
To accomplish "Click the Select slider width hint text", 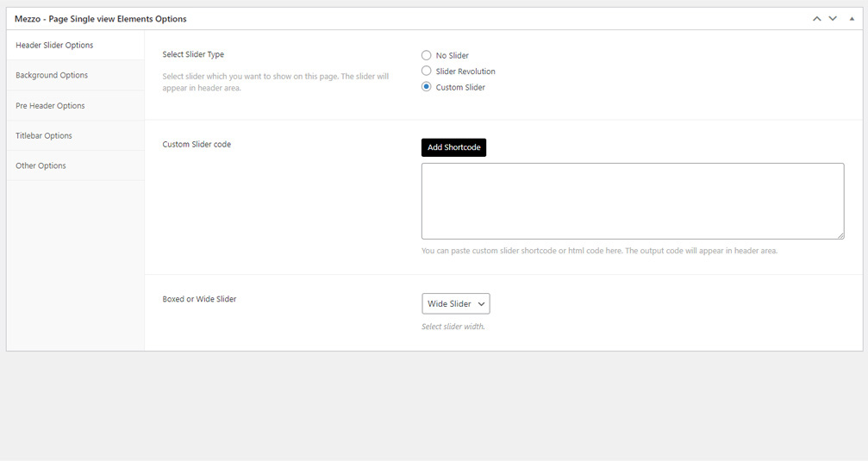I will coord(453,327).
